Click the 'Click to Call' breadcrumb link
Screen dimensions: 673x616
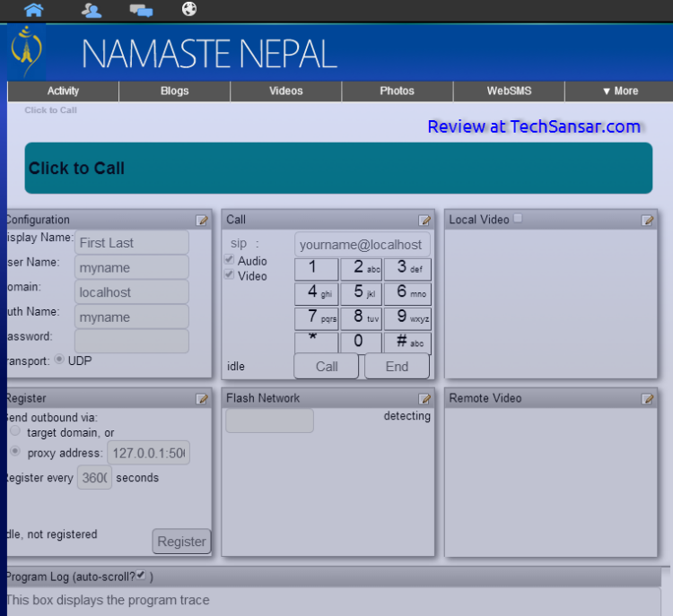(50, 110)
